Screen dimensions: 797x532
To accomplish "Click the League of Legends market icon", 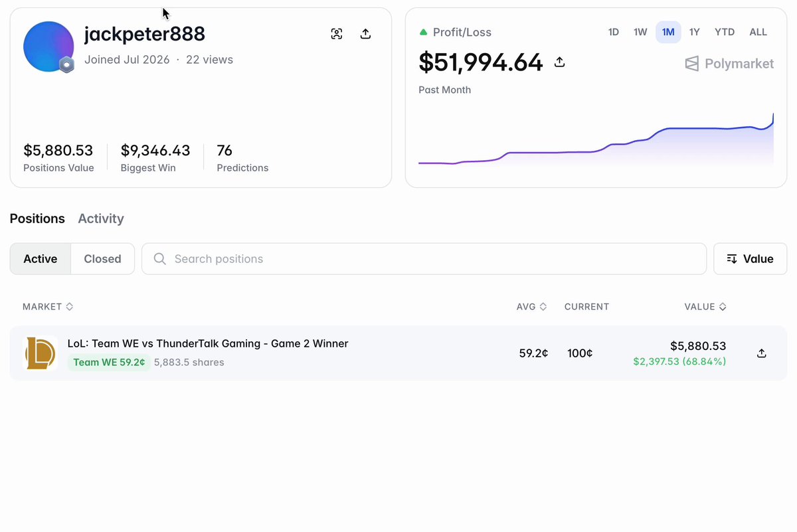I will 41,353.
